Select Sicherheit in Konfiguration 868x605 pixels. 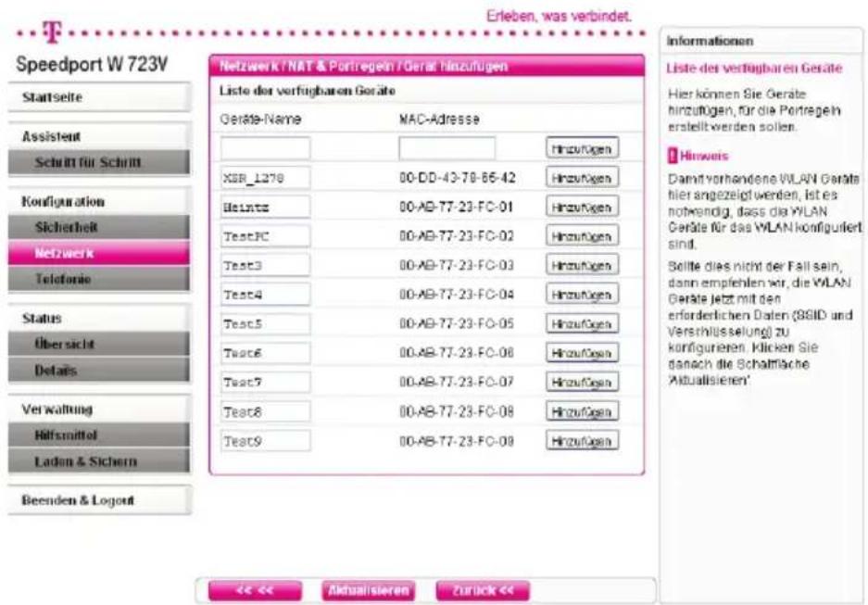point(100,227)
